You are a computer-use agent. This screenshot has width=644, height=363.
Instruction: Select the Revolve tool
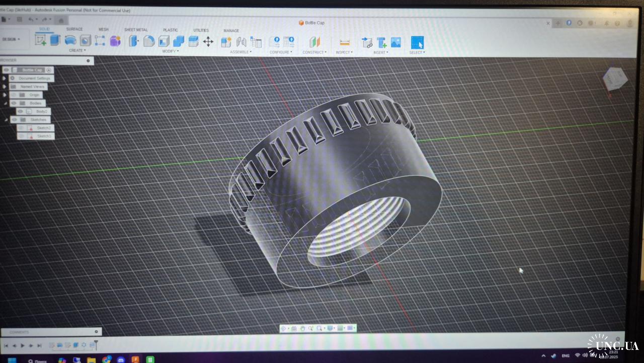tap(70, 40)
